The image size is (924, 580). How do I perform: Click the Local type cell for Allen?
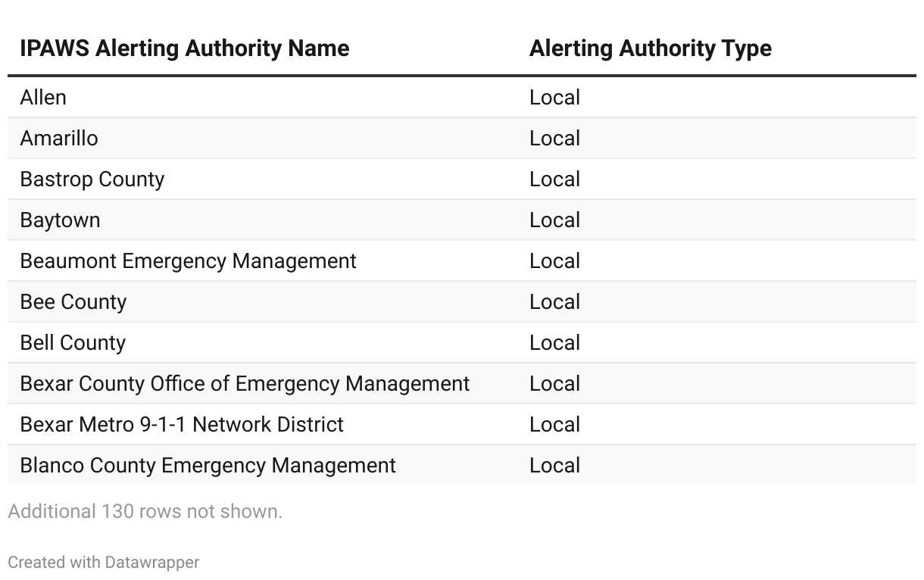coord(554,98)
